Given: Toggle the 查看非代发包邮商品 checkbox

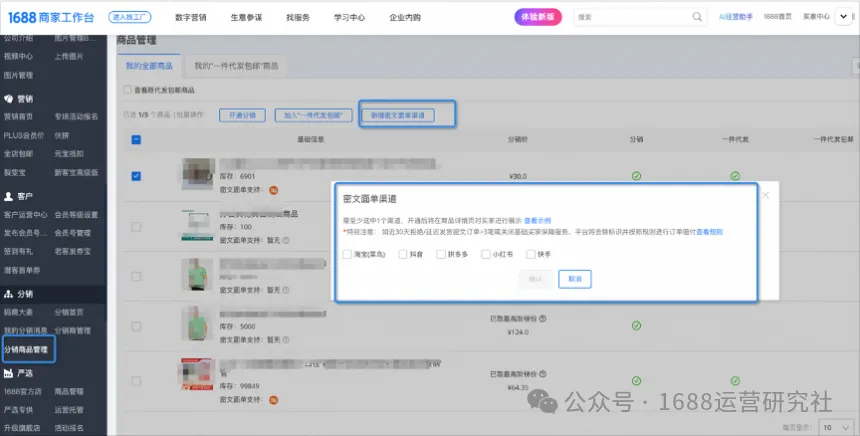Looking at the screenshot, I should point(127,89).
